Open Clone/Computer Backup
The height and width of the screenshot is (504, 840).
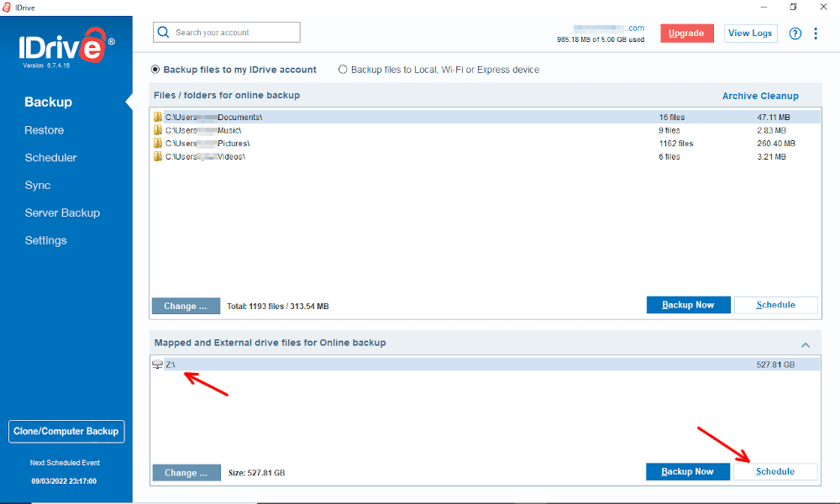[x=66, y=431]
